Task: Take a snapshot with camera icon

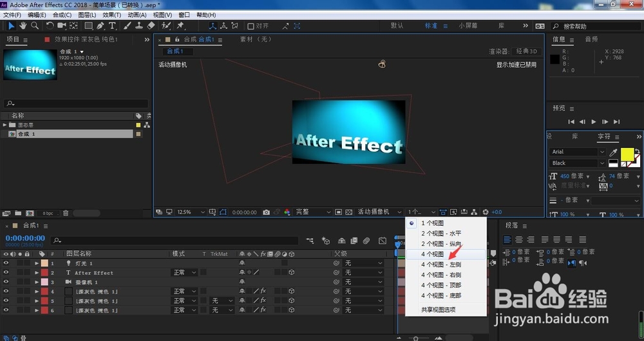Action: (x=266, y=212)
